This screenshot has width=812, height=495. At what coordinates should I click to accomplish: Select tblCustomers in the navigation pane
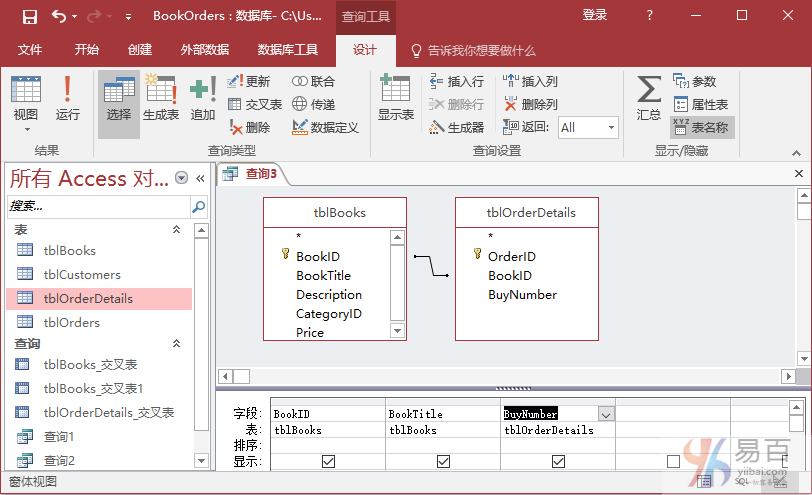pyautogui.click(x=82, y=274)
